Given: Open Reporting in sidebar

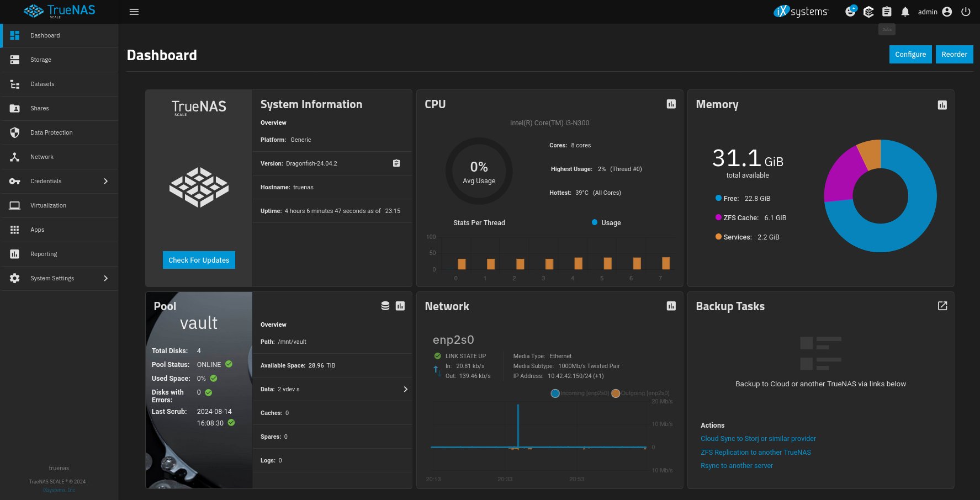Looking at the screenshot, I should click(59, 254).
